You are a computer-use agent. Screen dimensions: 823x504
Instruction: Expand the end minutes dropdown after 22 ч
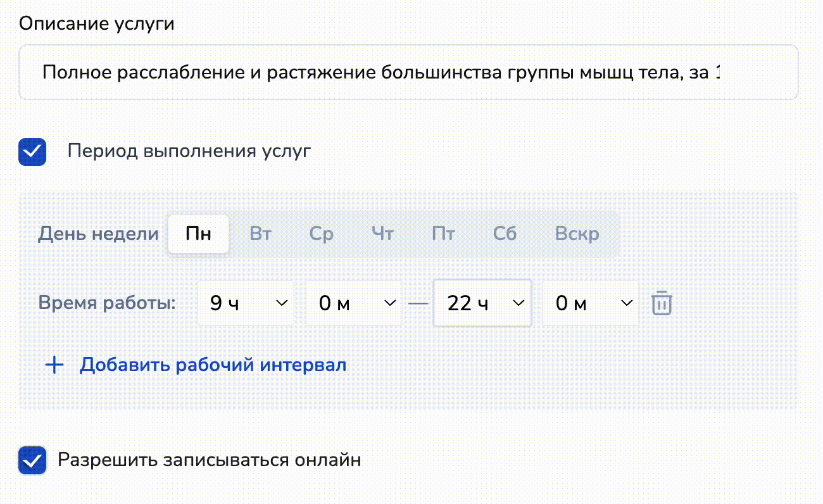(x=590, y=303)
